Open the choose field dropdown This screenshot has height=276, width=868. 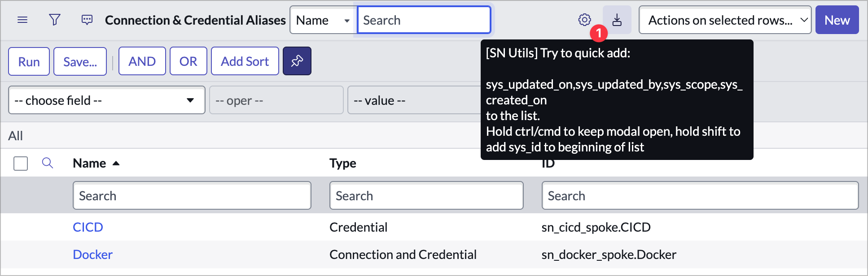coord(106,100)
